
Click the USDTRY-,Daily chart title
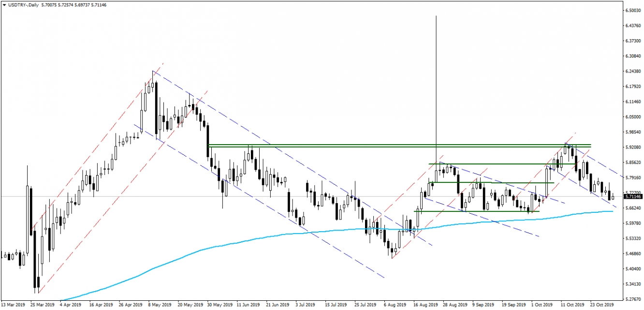click(x=23, y=4)
